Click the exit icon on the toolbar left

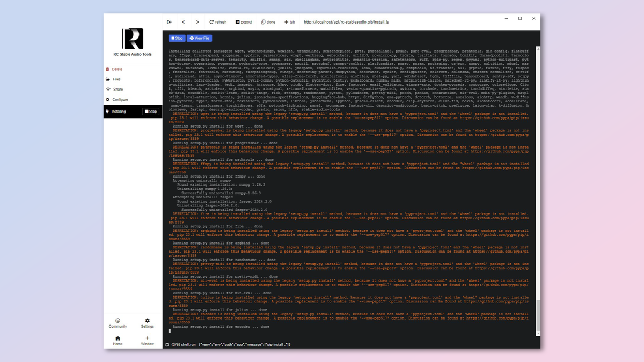tap(169, 22)
